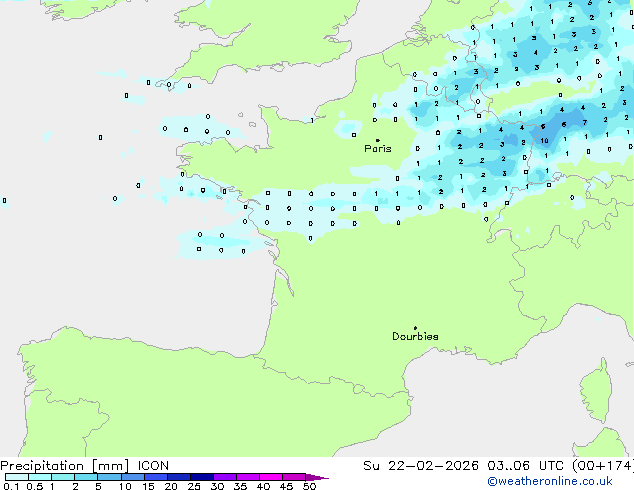Screen dimensions: 634x490
Task: Click the over-50 mm legend arrow tip
Action: click(x=317, y=477)
